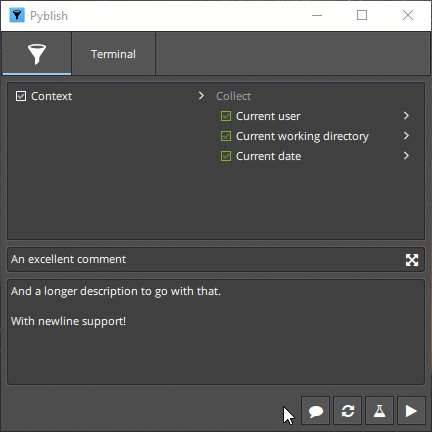432x432 pixels.
Task: Switch to the Terminal tab
Action: pyautogui.click(x=113, y=54)
